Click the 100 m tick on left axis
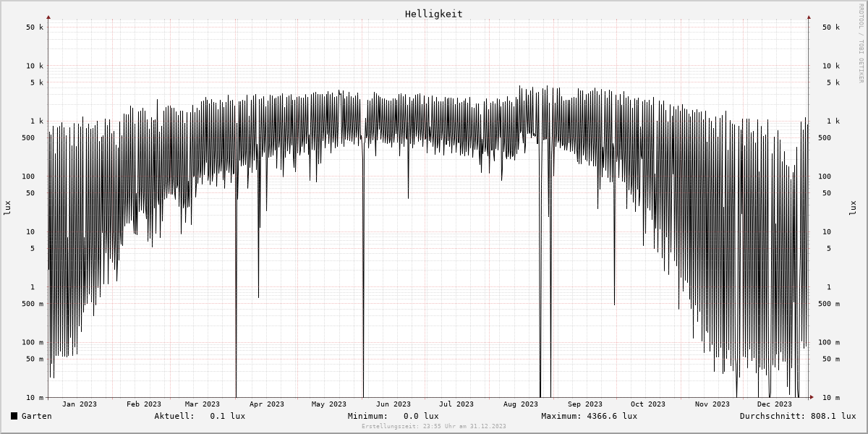Viewport: 868px width, 434px height. coord(33,343)
